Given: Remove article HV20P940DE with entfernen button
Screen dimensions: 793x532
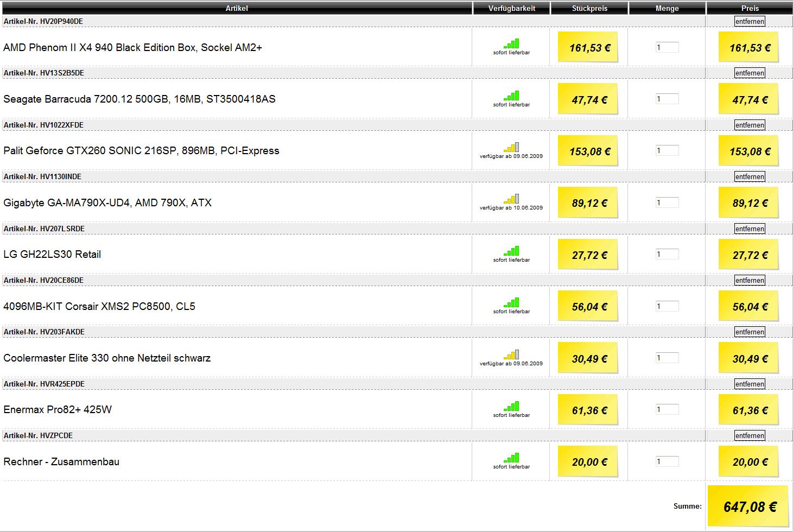Looking at the screenshot, I should [x=750, y=21].
